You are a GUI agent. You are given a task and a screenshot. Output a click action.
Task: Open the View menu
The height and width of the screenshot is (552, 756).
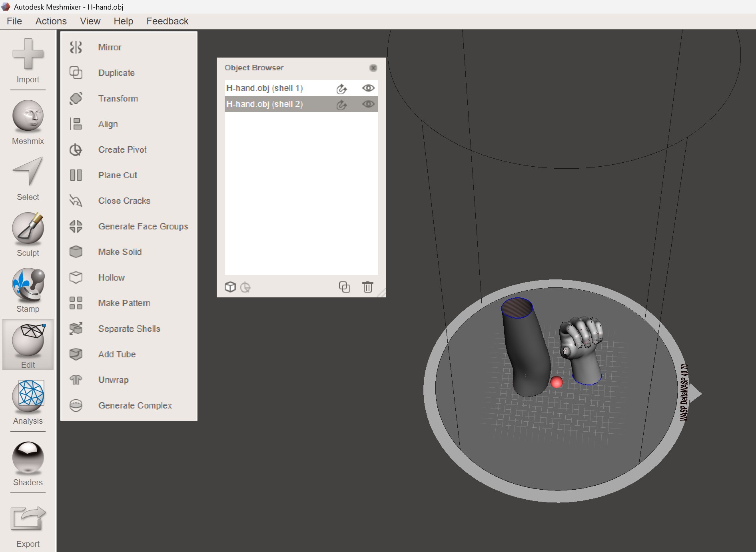click(90, 21)
